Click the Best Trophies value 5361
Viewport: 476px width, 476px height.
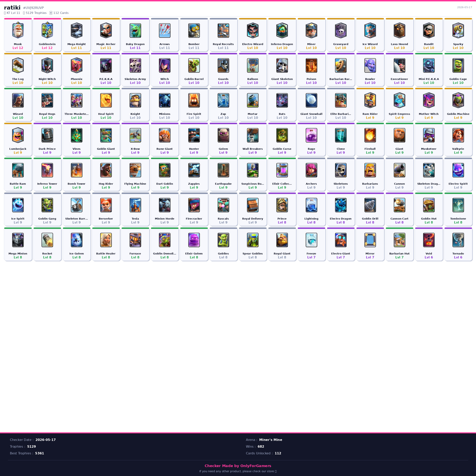39,453
